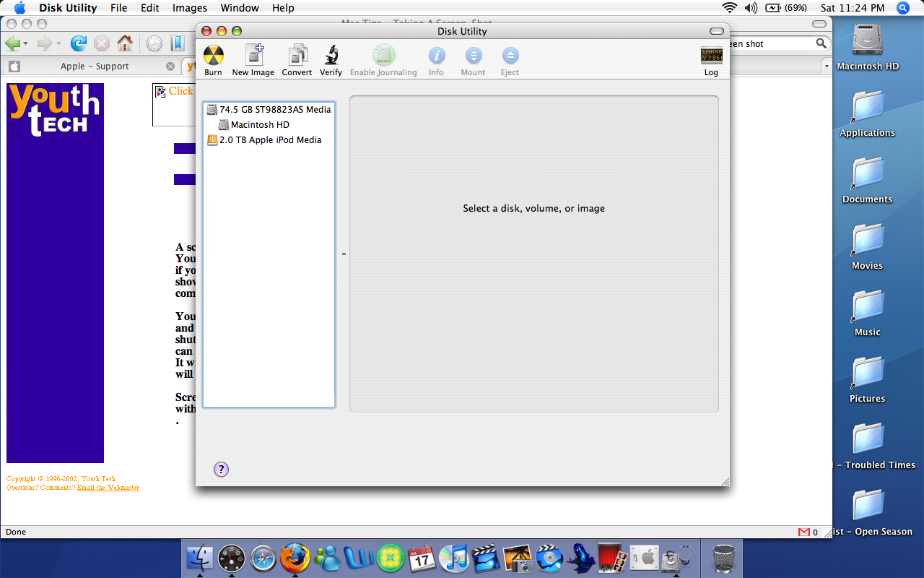Click the magnifier in browser search field

coord(821,43)
